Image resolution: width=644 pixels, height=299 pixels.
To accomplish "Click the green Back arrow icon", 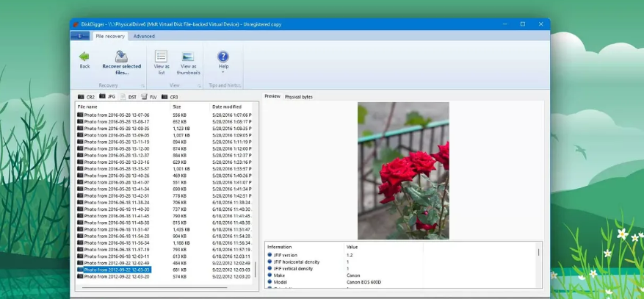I will tap(84, 56).
